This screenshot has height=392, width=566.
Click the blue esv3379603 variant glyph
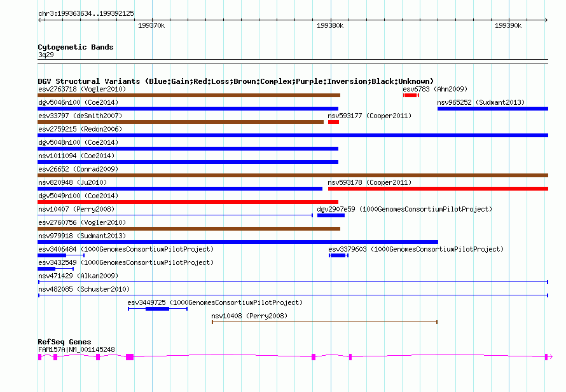click(x=338, y=255)
